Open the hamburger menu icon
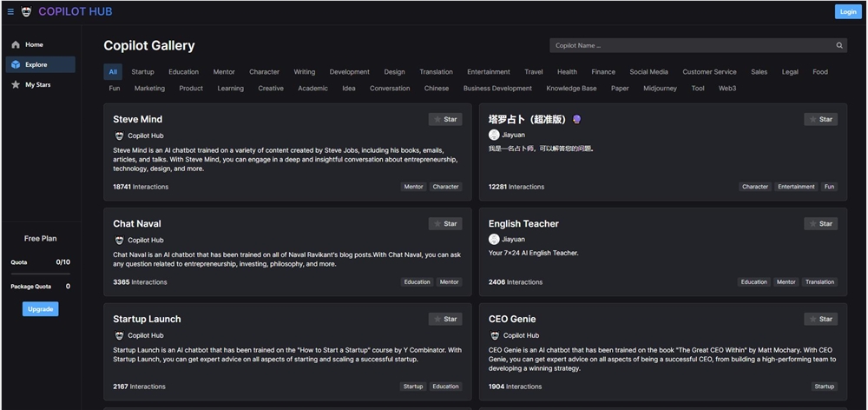This screenshot has width=868, height=410. point(10,11)
